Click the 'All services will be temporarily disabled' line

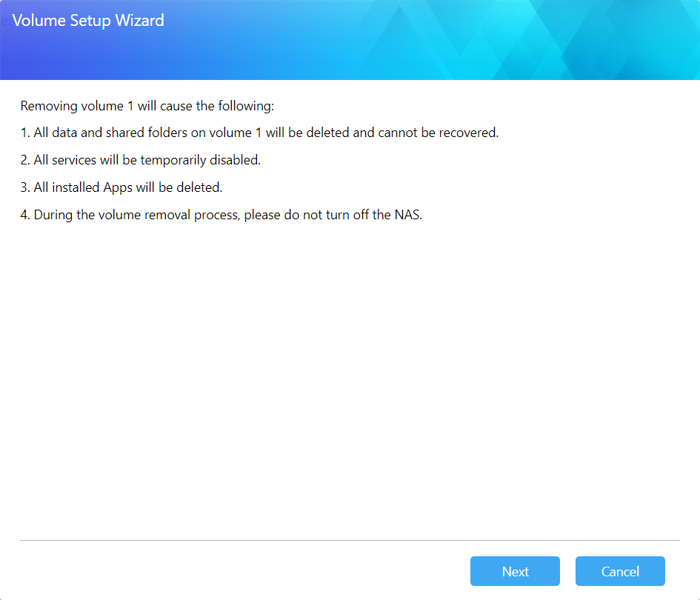click(141, 160)
